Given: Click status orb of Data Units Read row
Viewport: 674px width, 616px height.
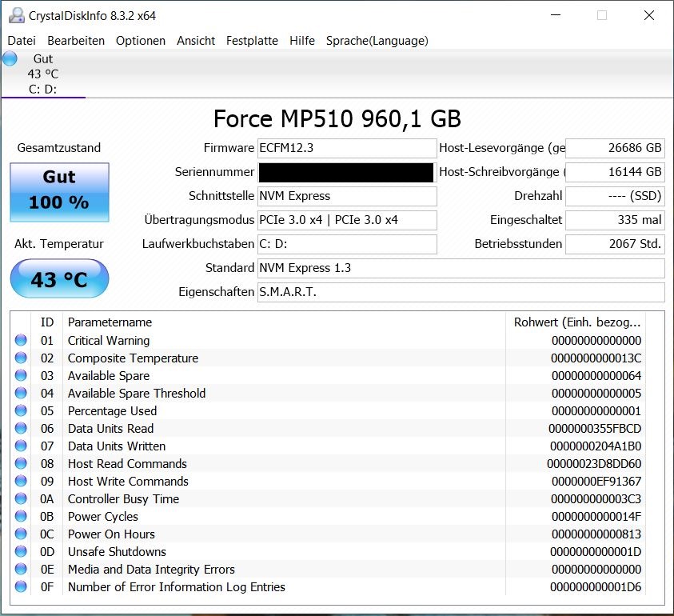Looking at the screenshot, I should 21,429.
